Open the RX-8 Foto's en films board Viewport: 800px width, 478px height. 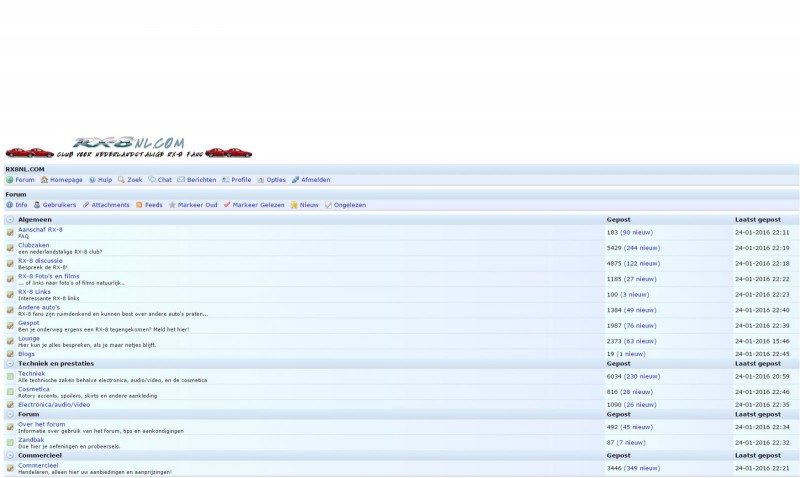[49, 276]
